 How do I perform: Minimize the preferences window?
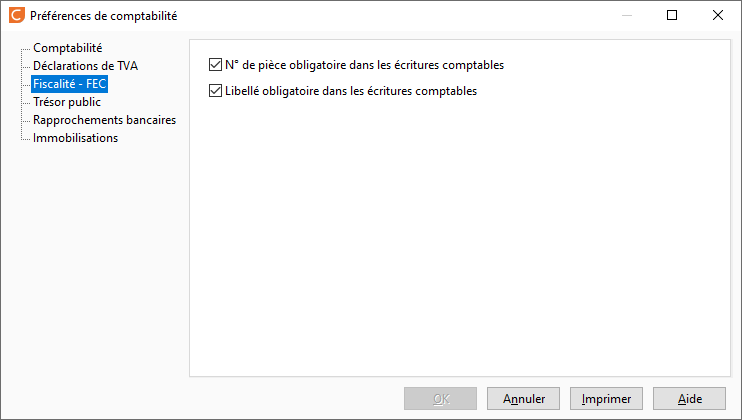click(x=627, y=15)
